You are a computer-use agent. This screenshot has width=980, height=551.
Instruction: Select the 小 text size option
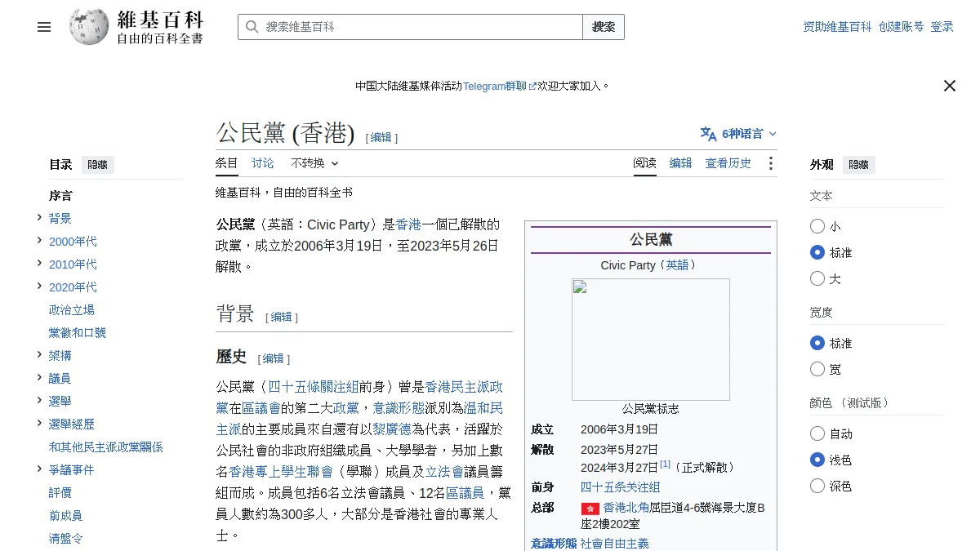(817, 226)
